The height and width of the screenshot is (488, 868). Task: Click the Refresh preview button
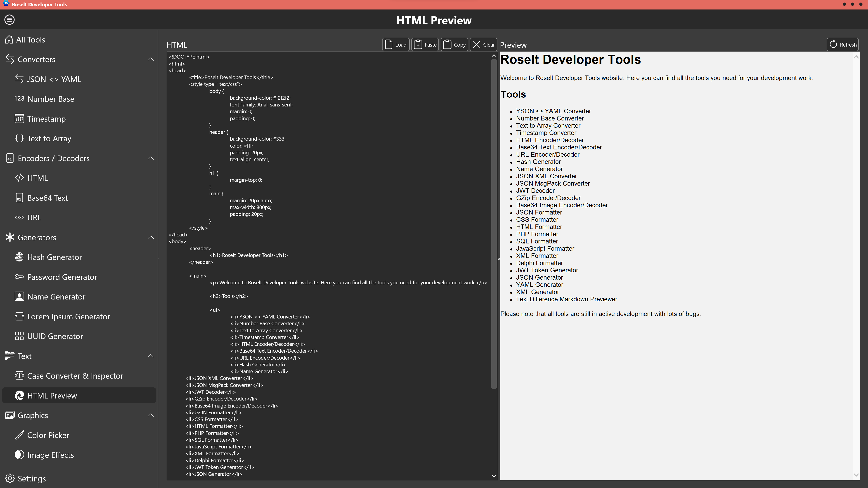point(843,44)
